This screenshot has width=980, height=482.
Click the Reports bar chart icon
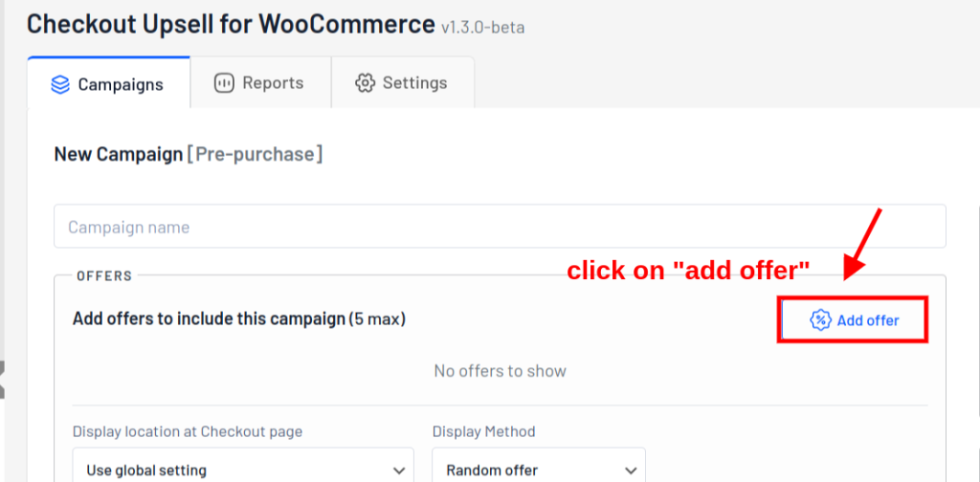[224, 83]
